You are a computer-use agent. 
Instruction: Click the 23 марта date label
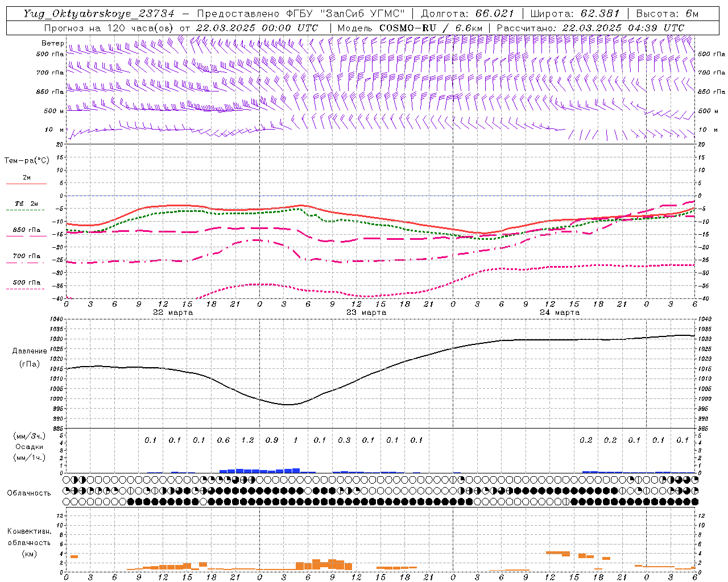[366, 313]
